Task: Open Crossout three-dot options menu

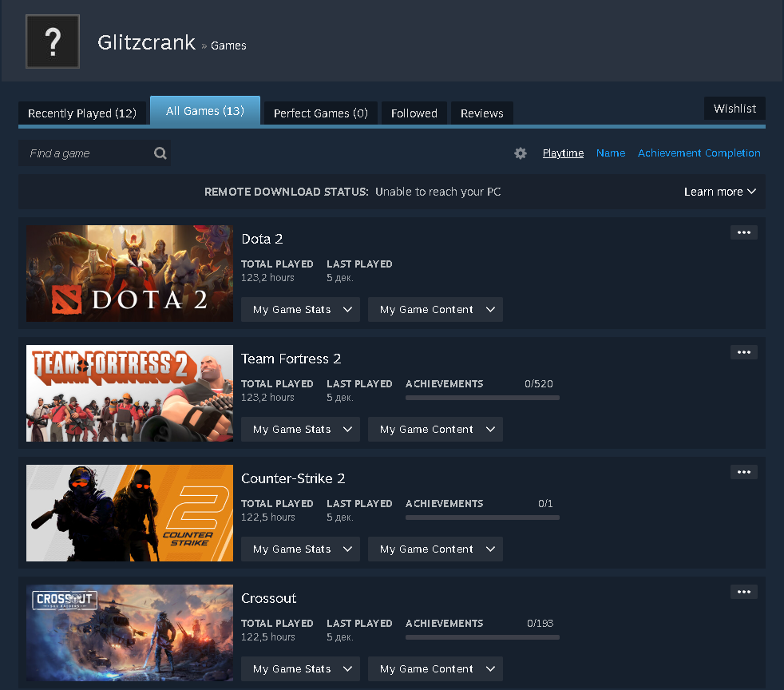Action: point(743,592)
